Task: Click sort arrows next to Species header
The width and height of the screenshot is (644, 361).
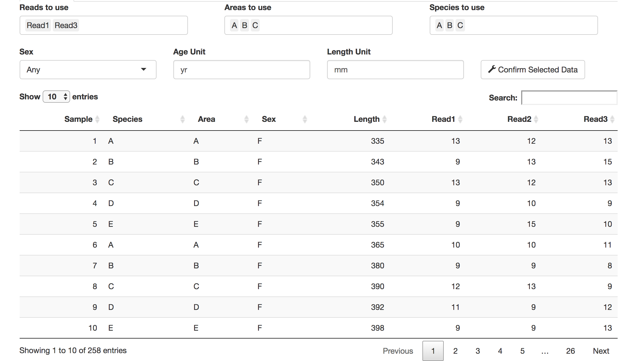Action: (x=182, y=119)
